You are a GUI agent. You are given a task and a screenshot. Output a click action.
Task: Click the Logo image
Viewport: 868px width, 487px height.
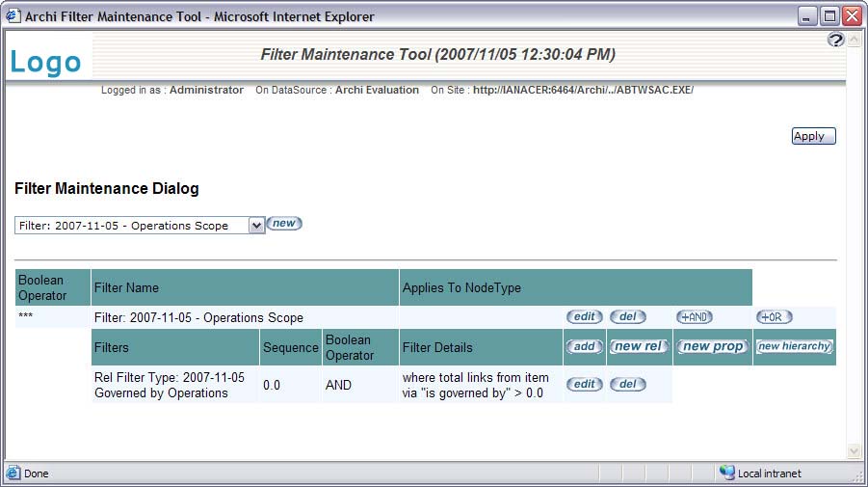coord(45,63)
